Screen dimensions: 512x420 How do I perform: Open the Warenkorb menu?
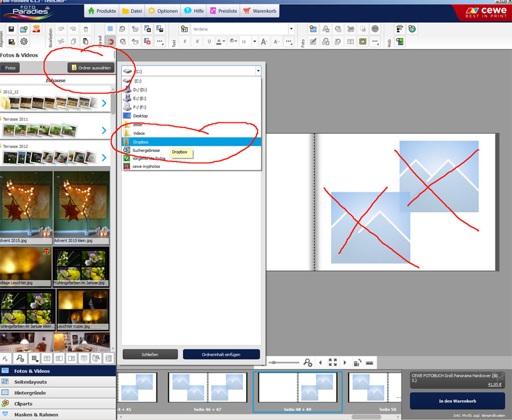[259, 11]
